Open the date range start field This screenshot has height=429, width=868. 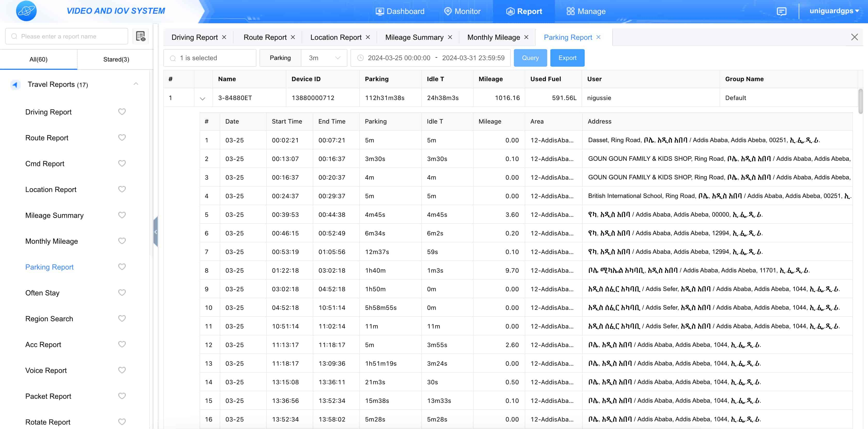pos(398,58)
